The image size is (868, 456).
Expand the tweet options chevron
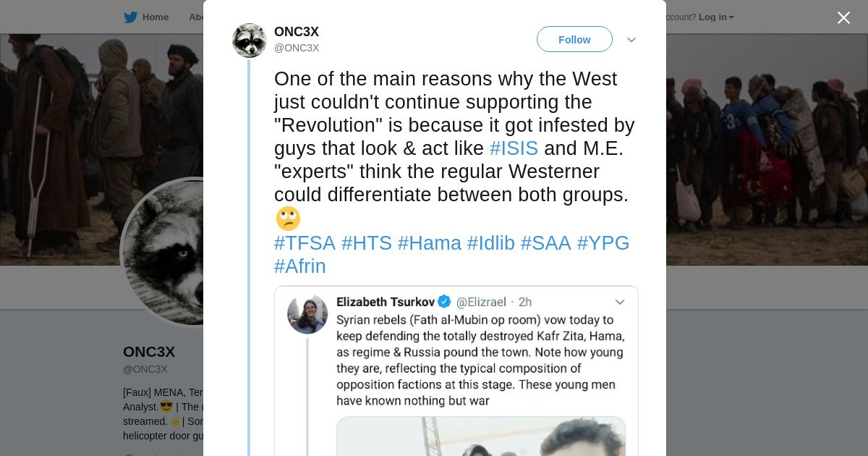[x=631, y=40]
